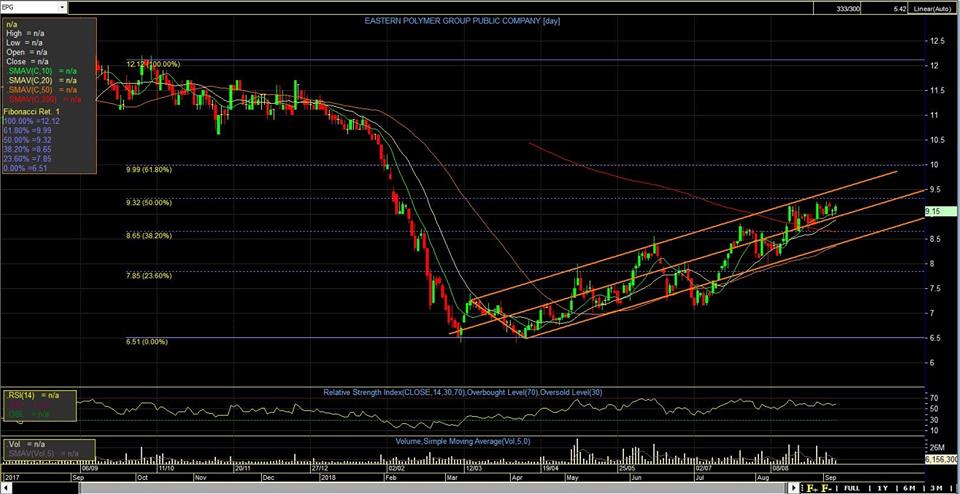The image size is (960, 494).
Task: Click the 9.99 (61.80%) Fibonacci level label
Action: pyautogui.click(x=149, y=170)
